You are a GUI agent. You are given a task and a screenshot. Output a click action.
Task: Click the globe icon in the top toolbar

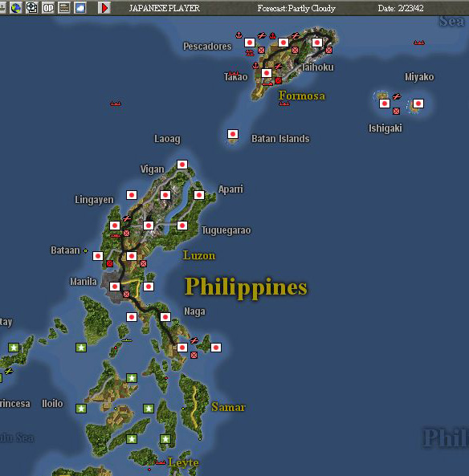point(16,7)
